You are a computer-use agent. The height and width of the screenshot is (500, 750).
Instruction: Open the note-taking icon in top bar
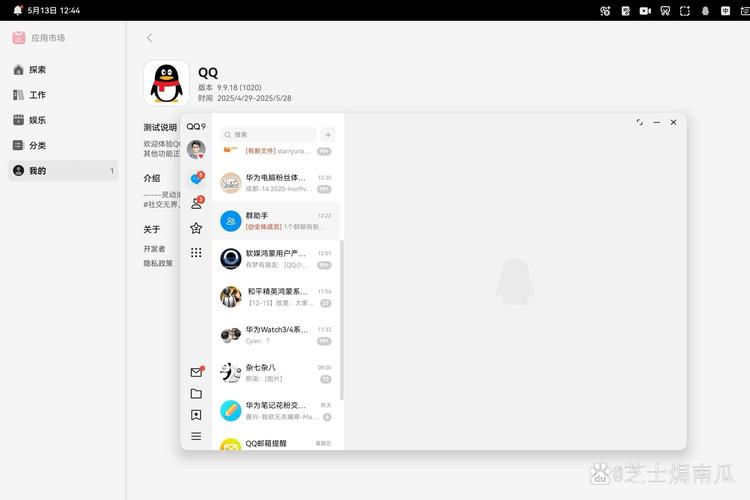626,11
